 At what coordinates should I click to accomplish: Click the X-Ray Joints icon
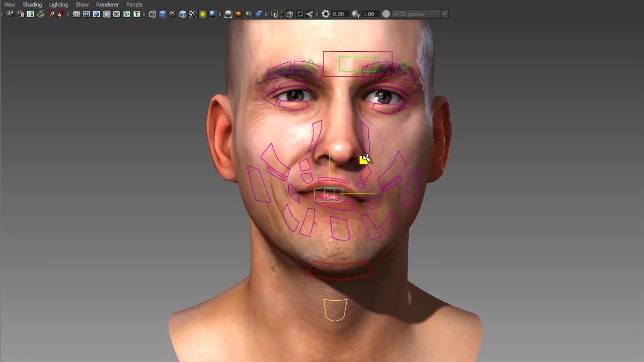310,14
